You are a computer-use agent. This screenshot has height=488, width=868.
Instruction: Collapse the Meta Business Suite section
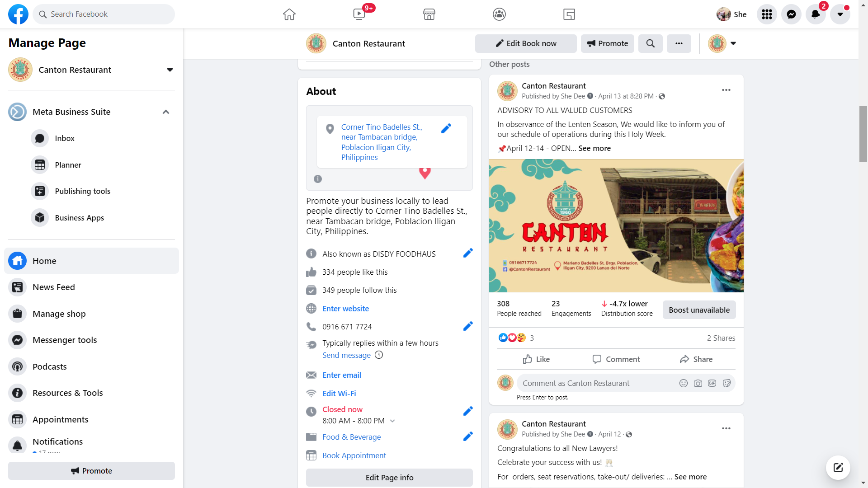click(x=166, y=112)
